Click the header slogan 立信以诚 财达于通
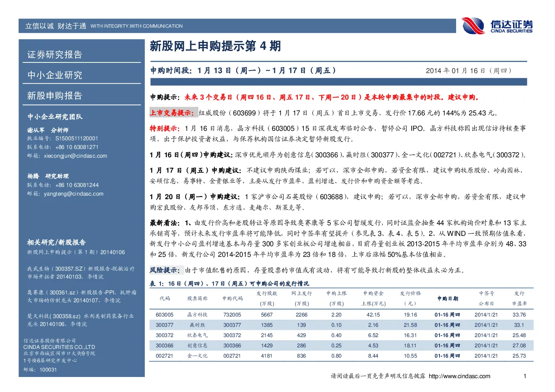555x392 pixels. tap(55, 26)
